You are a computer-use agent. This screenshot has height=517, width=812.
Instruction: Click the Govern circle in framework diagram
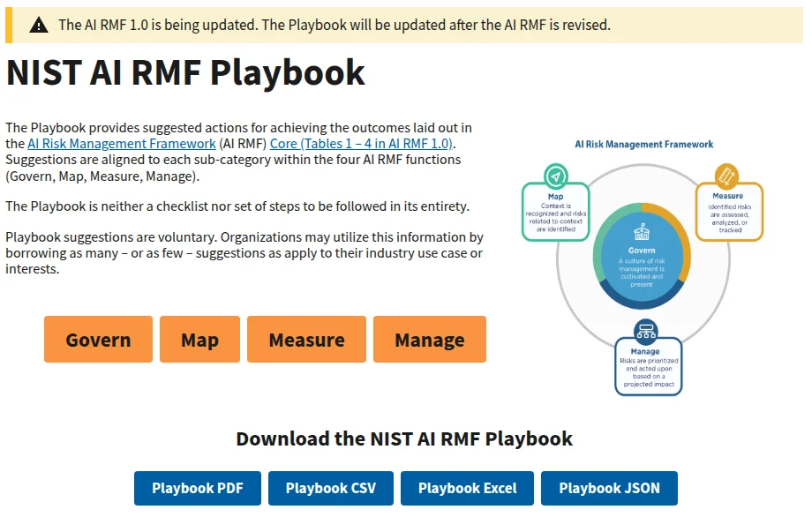click(x=642, y=256)
